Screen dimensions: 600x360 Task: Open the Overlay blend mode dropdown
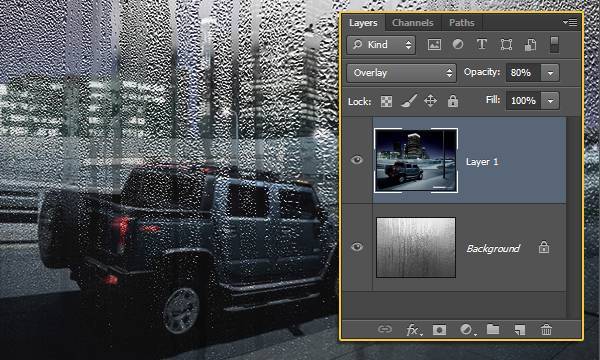(401, 73)
